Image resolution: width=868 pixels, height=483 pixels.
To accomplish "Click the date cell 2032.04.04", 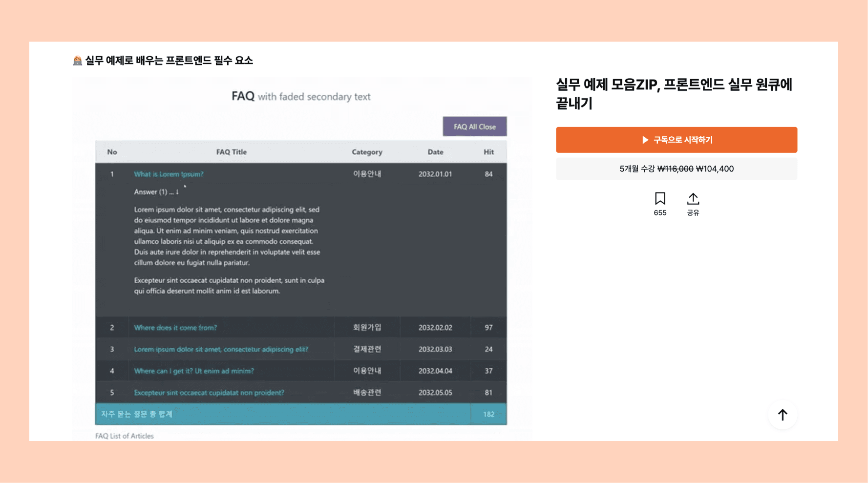I will [x=435, y=371].
